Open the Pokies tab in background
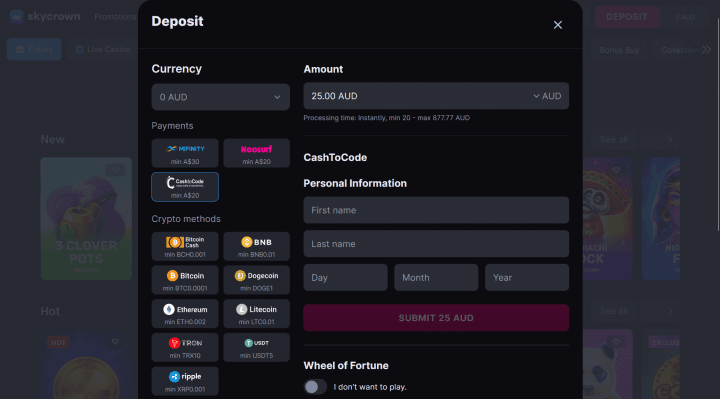The image size is (720, 399). pos(34,49)
